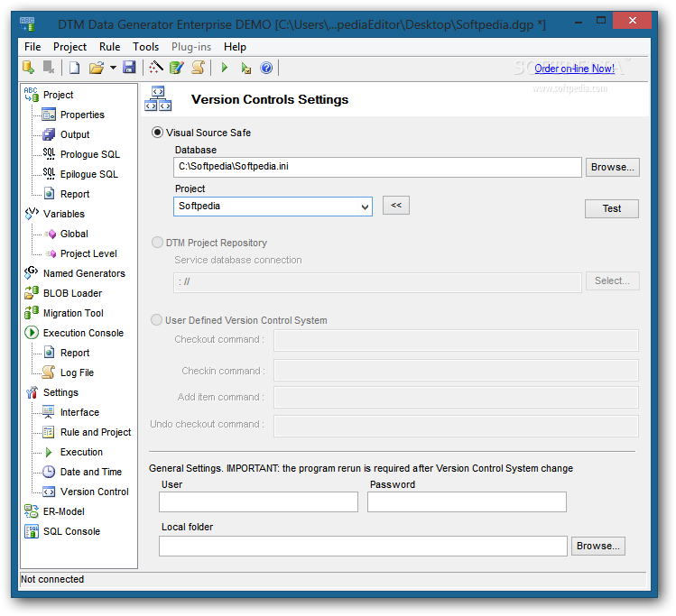Select User Defined Version Control System option
676x616 pixels.
[x=156, y=319]
